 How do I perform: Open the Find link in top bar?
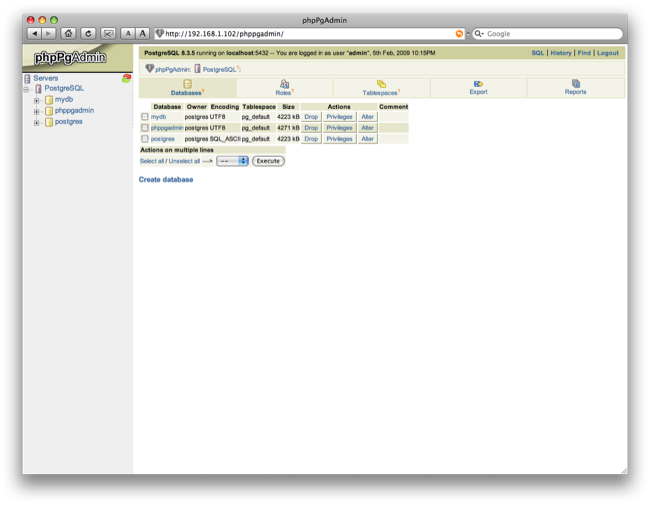[584, 53]
